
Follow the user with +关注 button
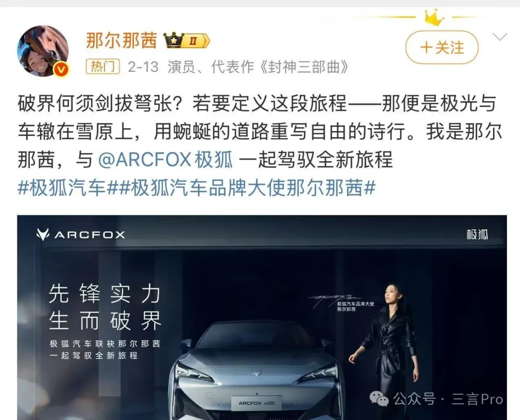pyautogui.click(x=442, y=47)
